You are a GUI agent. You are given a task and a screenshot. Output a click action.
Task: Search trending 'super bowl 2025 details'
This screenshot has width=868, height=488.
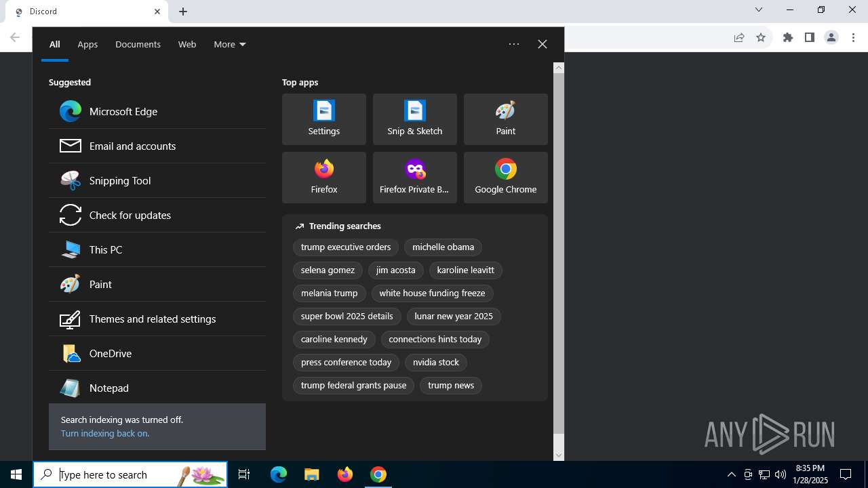click(347, 316)
